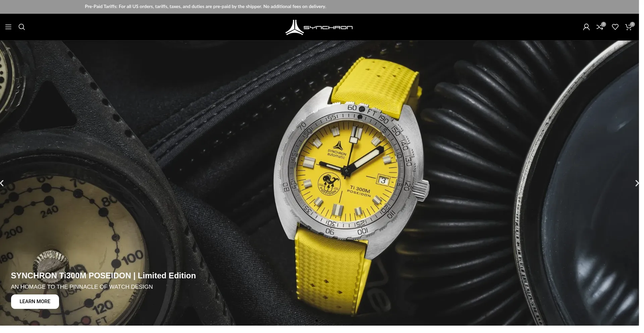Go to the Synchron logo homepage
The height and width of the screenshot is (333, 644).
tap(319, 27)
